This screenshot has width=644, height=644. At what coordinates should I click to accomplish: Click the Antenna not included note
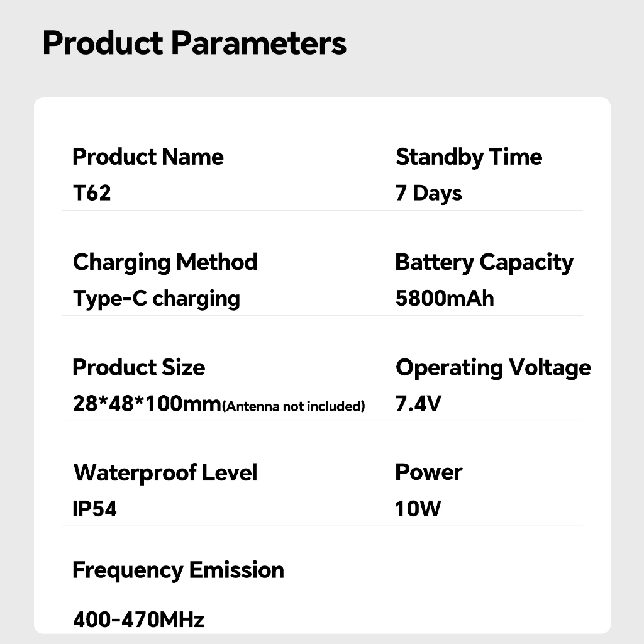294,406
